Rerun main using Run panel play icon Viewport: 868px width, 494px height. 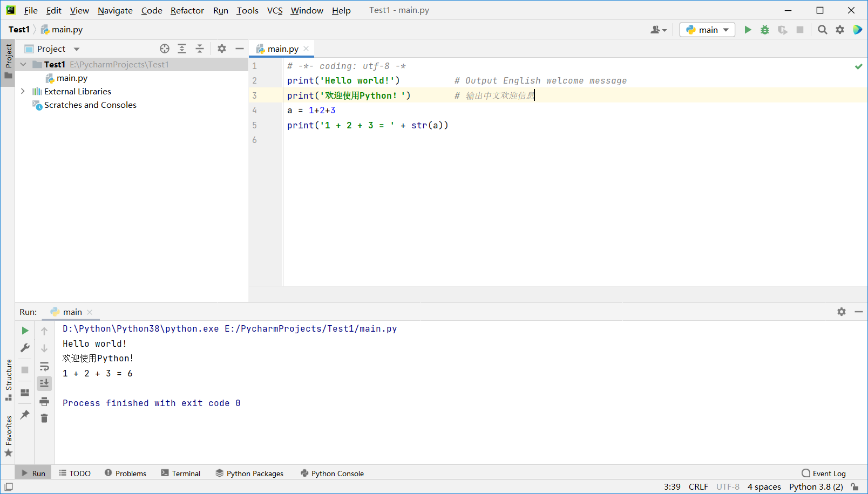coord(25,331)
